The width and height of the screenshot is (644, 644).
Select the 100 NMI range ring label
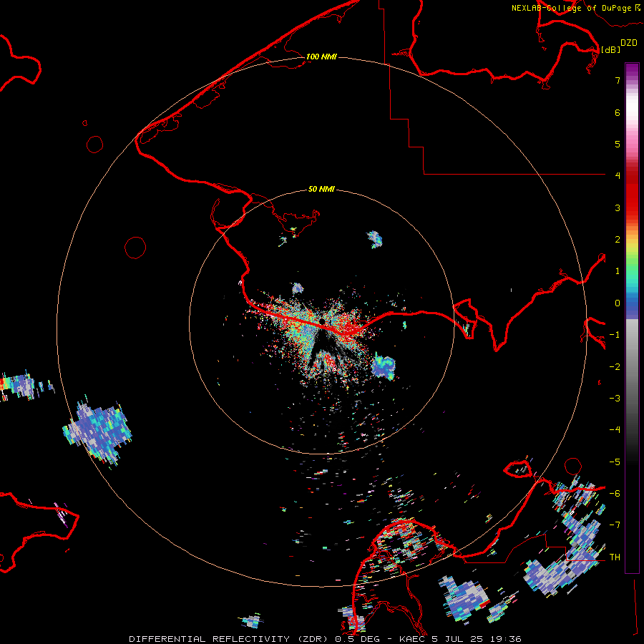[321, 57]
